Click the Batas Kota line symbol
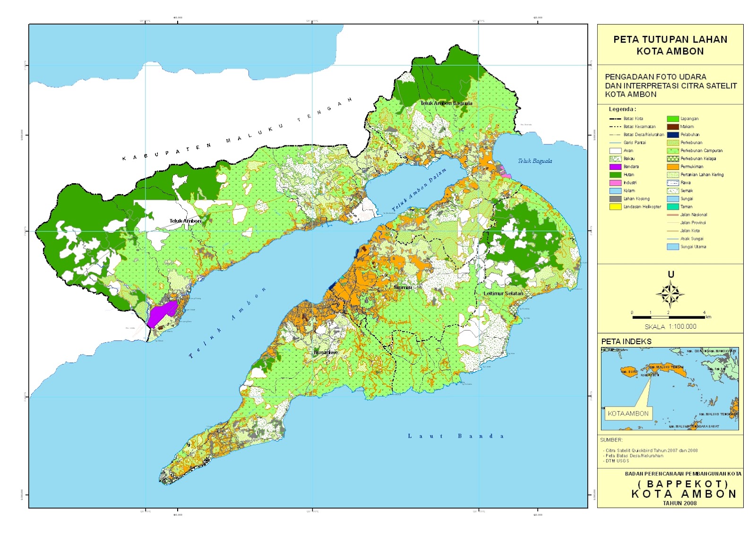 [615, 119]
